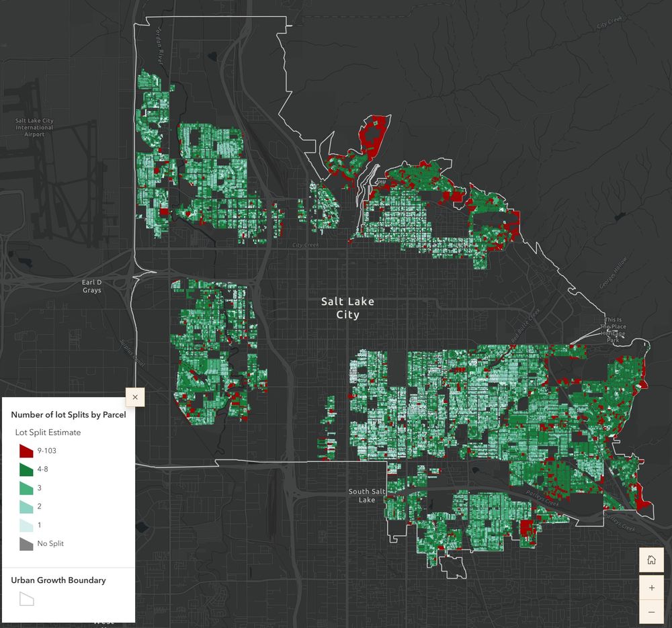Click the Home icon to reset map view
Image resolution: width=672 pixels, height=628 pixels.
click(651, 558)
